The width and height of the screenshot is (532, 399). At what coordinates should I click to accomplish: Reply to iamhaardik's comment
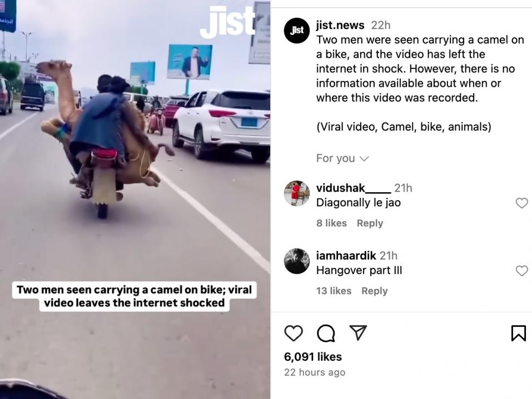click(x=374, y=291)
